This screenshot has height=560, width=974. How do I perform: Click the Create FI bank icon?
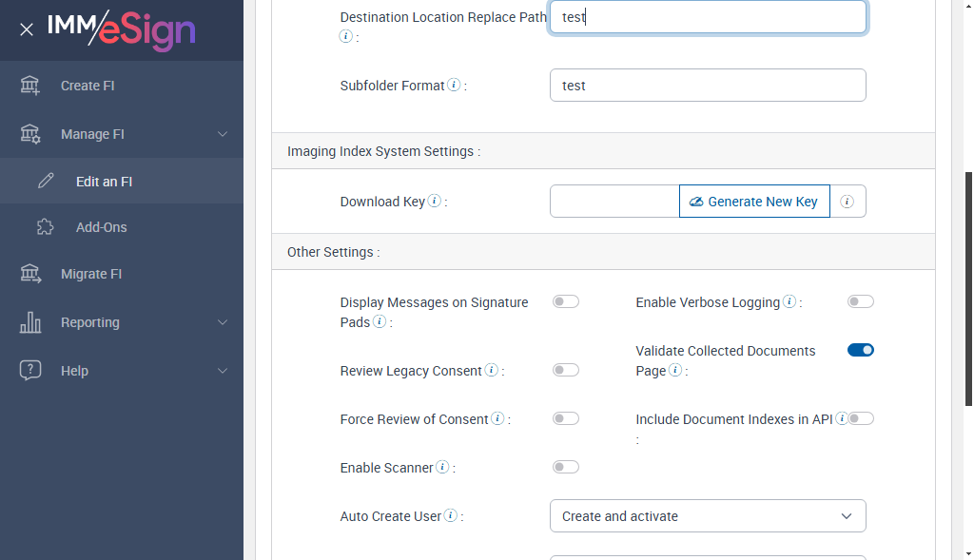29,85
